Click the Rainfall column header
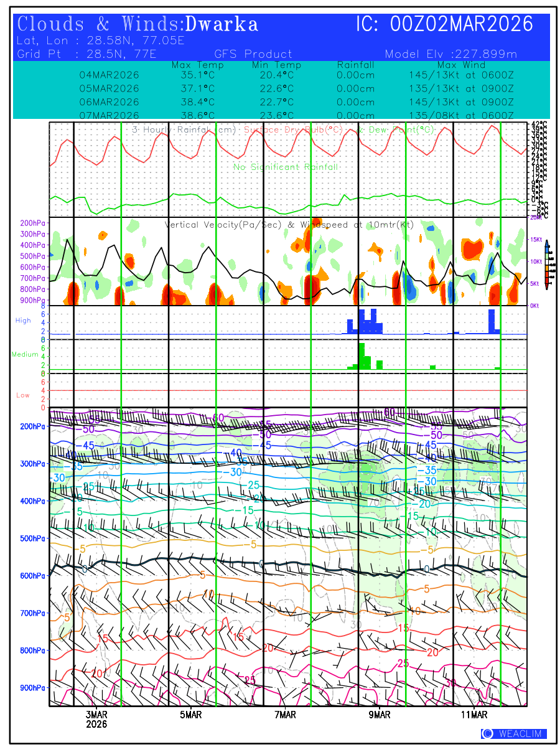This screenshot has height=747, width=560. click(x=355, y=65)
